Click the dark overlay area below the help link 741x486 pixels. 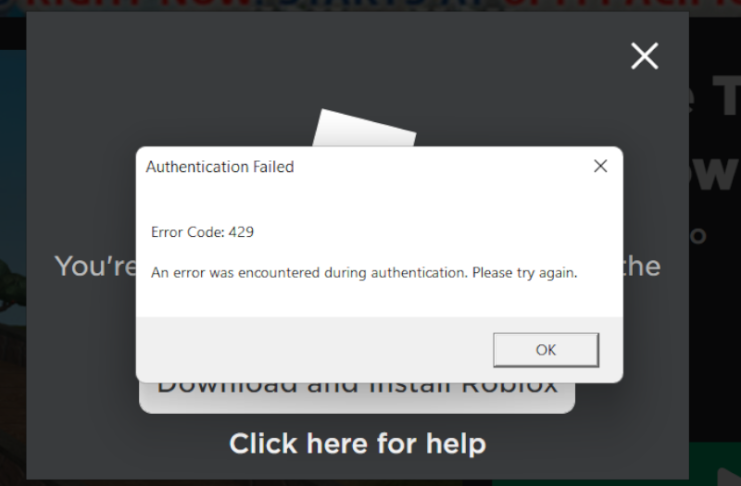[357, 469]
